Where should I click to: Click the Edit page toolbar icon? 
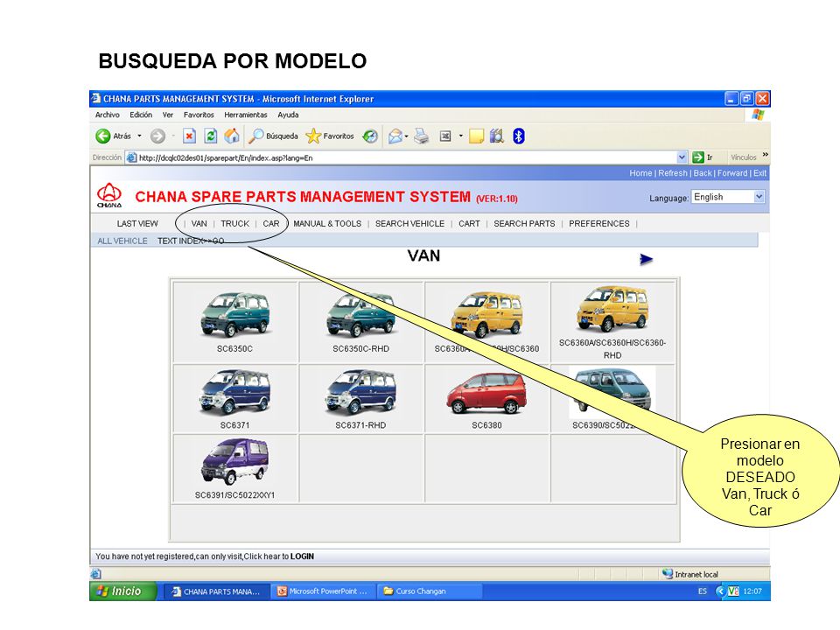tap(445, 136)
